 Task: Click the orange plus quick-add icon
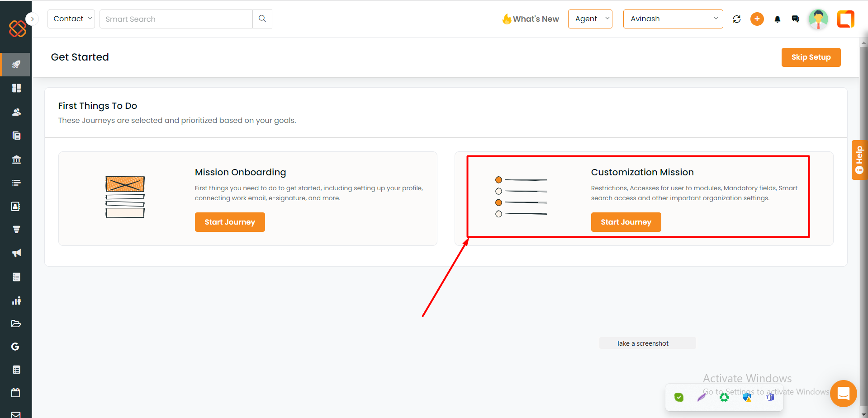[757, 19]
